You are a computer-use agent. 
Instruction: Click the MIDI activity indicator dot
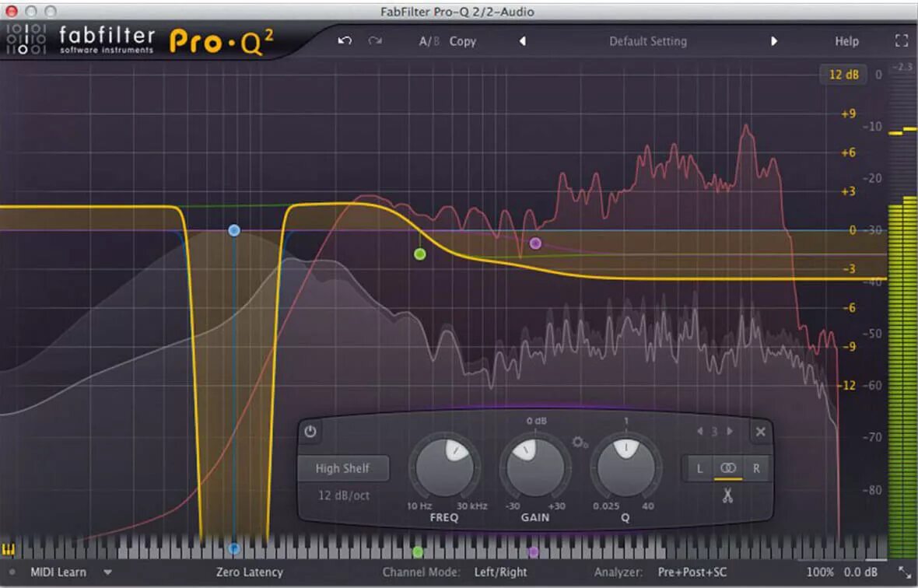(12, 572)
